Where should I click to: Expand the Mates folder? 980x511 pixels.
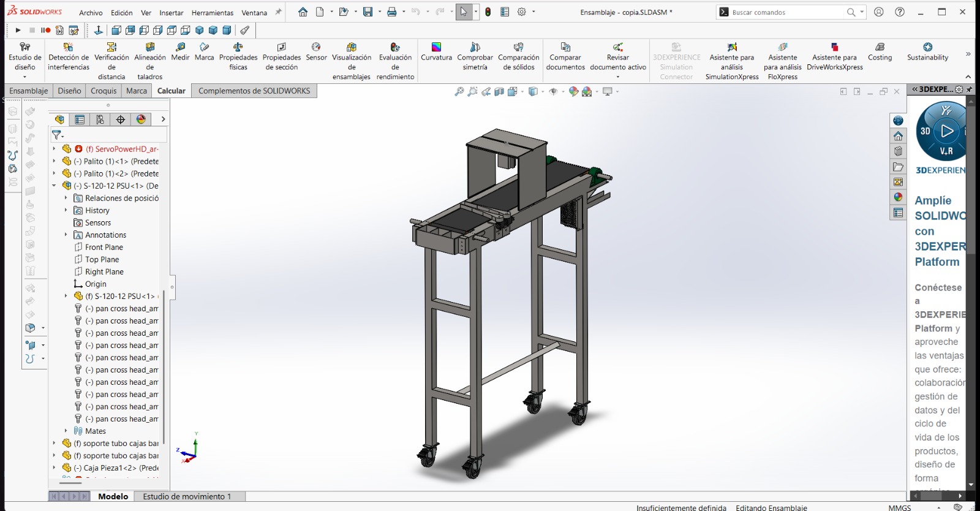click(66, 431)
